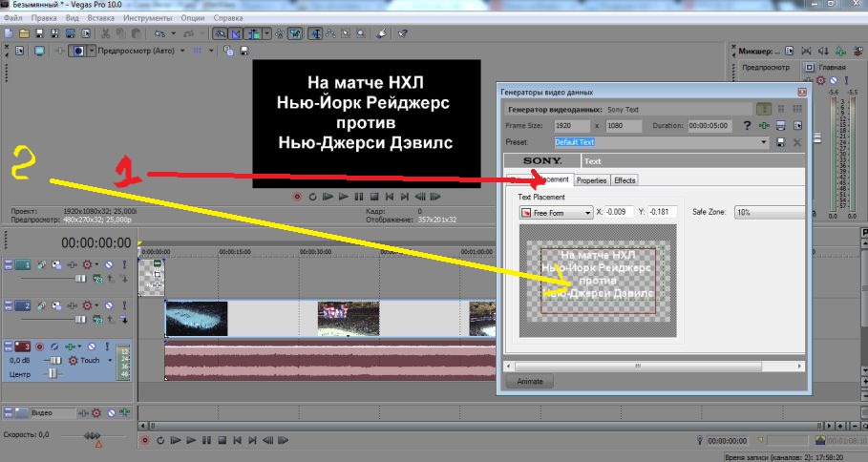Click the X position field -0.009
The width and height of the screenshot is (868, 462).
(619, 212)
